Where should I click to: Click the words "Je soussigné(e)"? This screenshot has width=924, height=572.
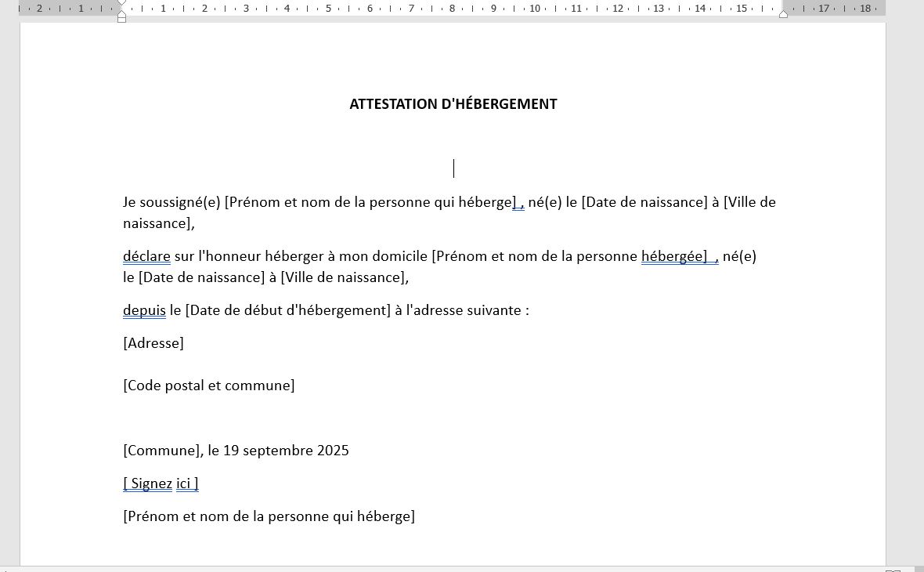[x=171, y=202]
